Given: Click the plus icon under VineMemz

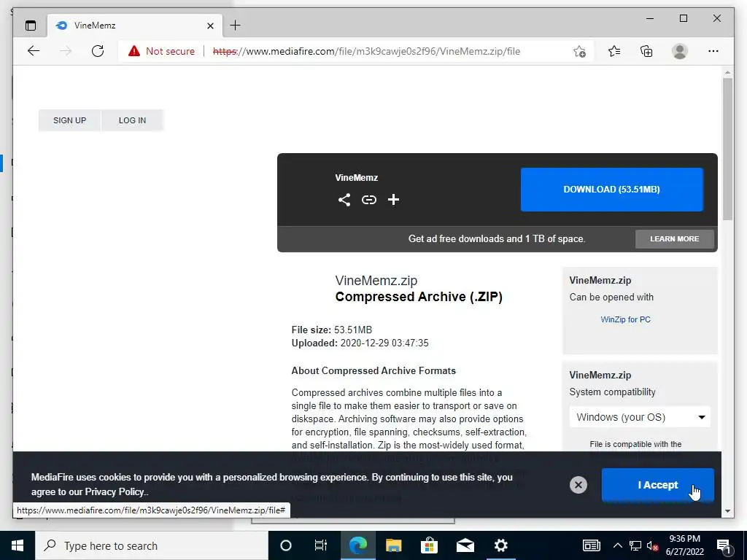Looking at the screenshot, I should 393,200.
